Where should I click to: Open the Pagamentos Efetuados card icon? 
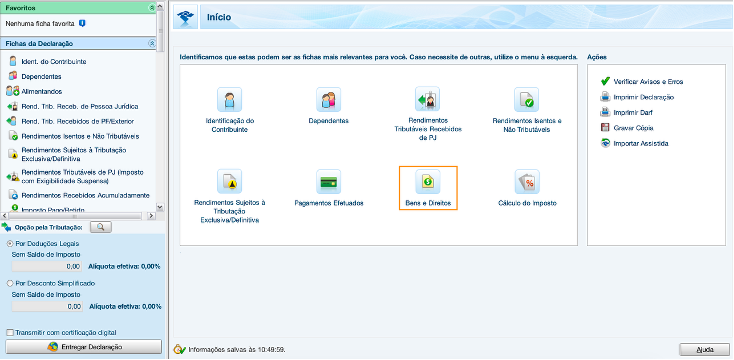(329, 182)
